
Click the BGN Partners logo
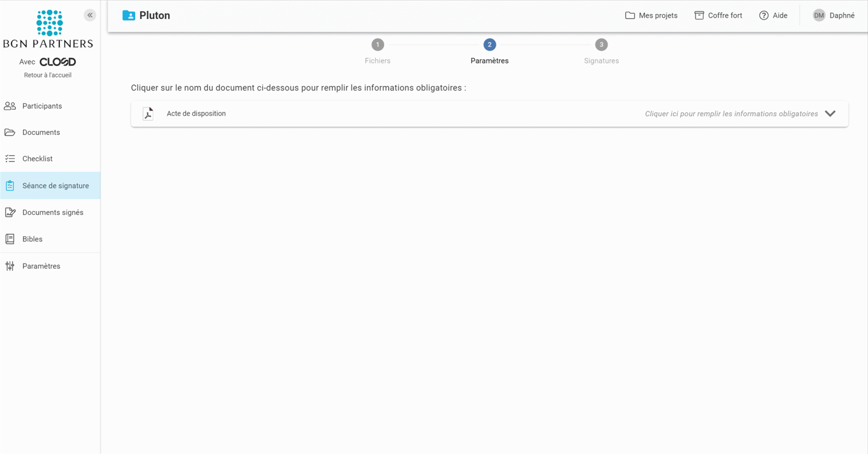[x=48, y=29]
